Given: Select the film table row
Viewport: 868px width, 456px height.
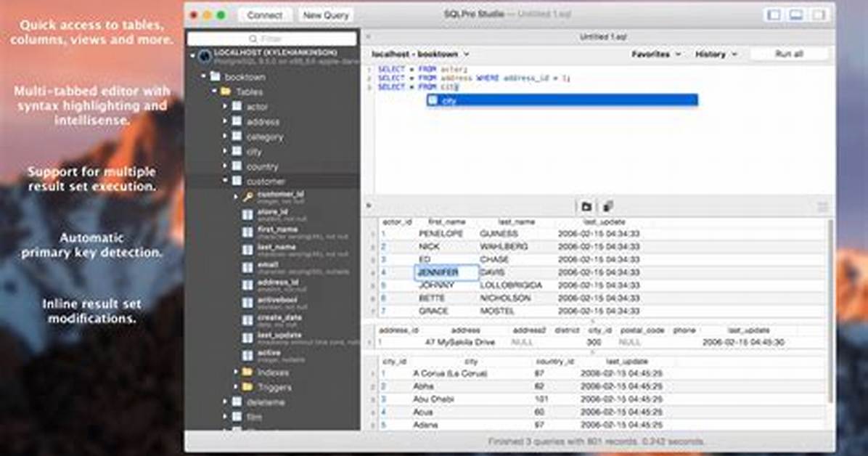Looking at the screenshot, I should [x=272, y=417].
